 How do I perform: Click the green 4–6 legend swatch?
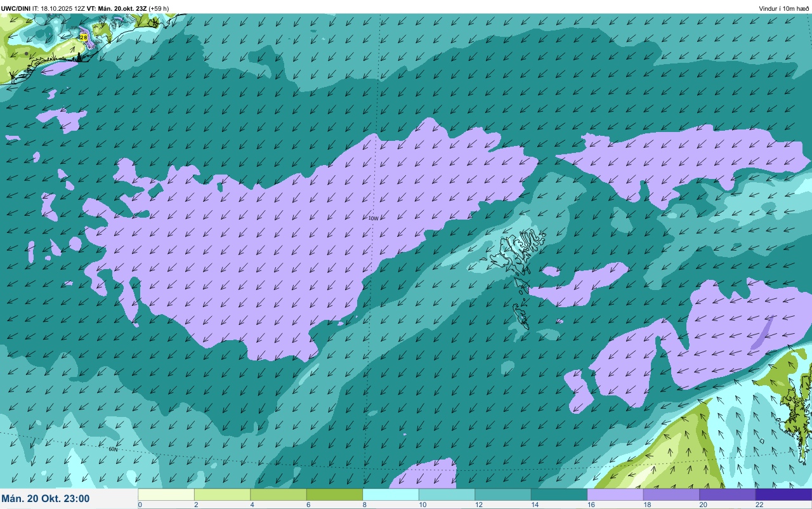278,494
